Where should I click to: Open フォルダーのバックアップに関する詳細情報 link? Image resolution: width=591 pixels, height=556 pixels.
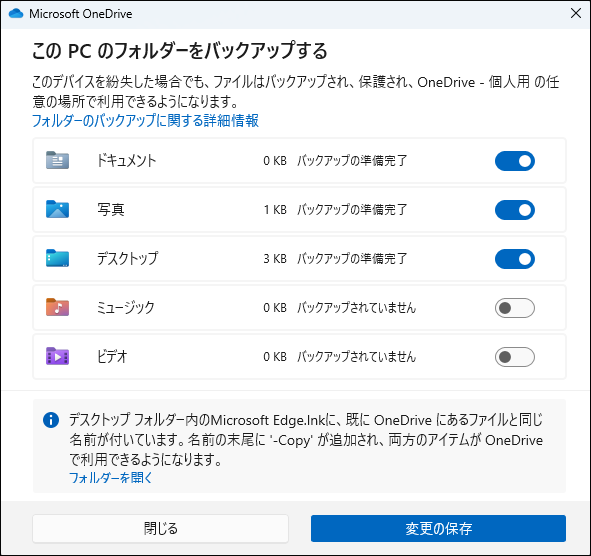pyautogui.click(x=145, y=121)
